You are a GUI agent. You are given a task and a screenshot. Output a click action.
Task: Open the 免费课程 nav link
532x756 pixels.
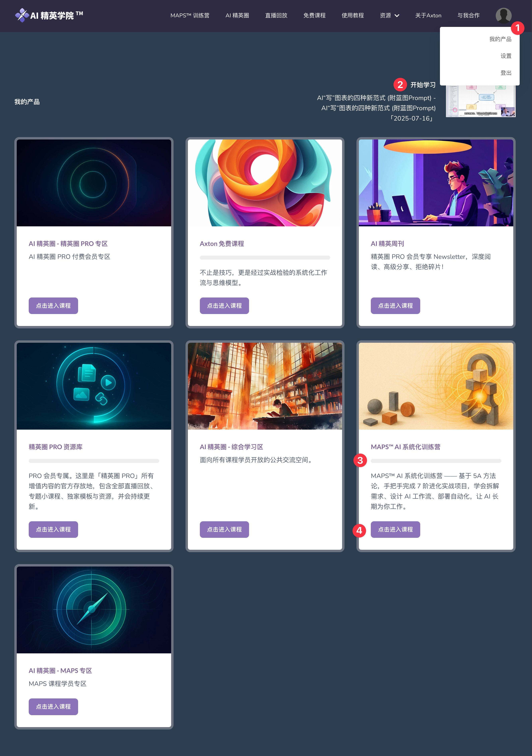[x=314, y=16]
